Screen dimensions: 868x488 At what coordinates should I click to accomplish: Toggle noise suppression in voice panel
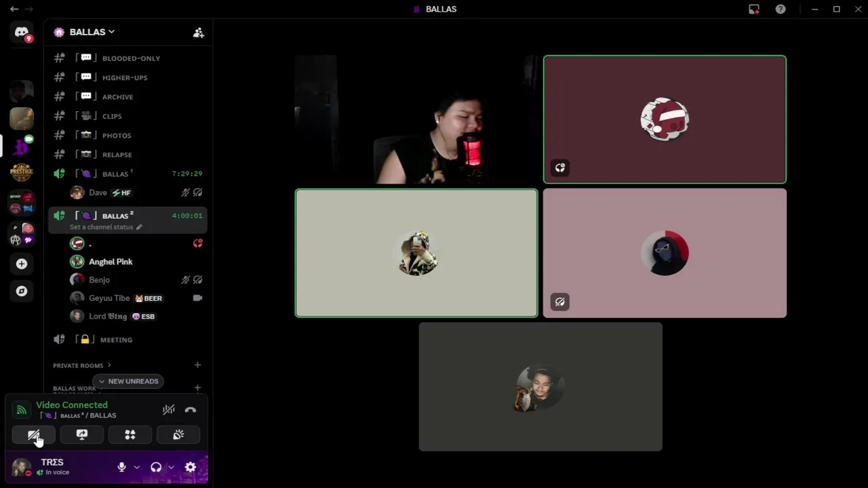[169, 409]
